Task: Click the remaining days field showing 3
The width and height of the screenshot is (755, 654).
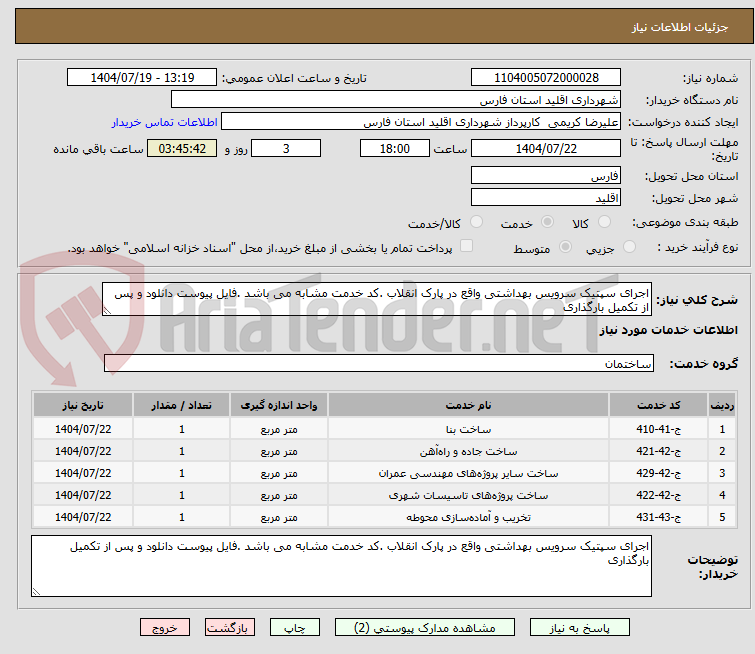Action: (x=286, y=148)
